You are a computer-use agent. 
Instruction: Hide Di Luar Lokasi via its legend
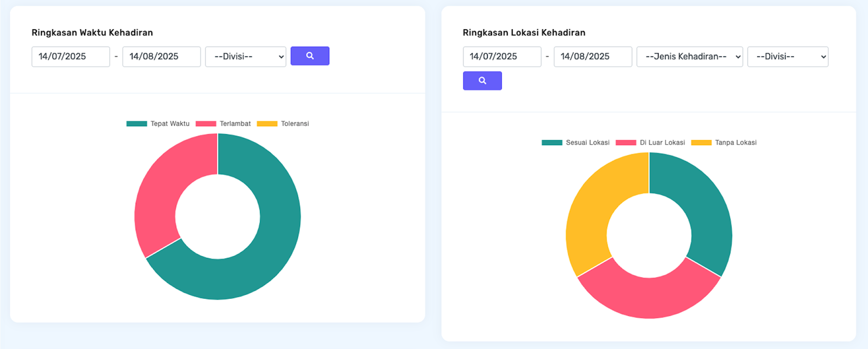[650, 143]
